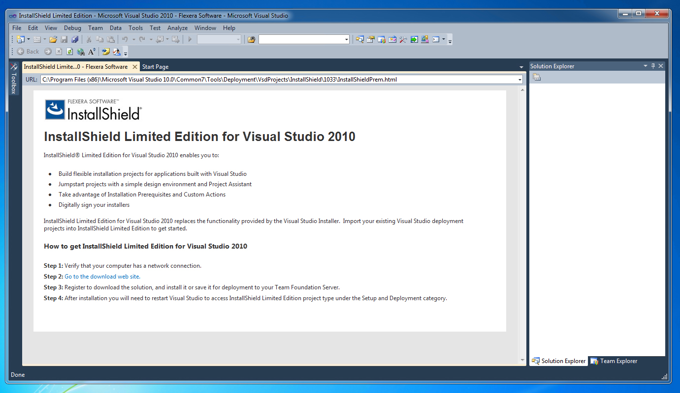
Task: Click the Paste clipboard icon
Action: 111,39
